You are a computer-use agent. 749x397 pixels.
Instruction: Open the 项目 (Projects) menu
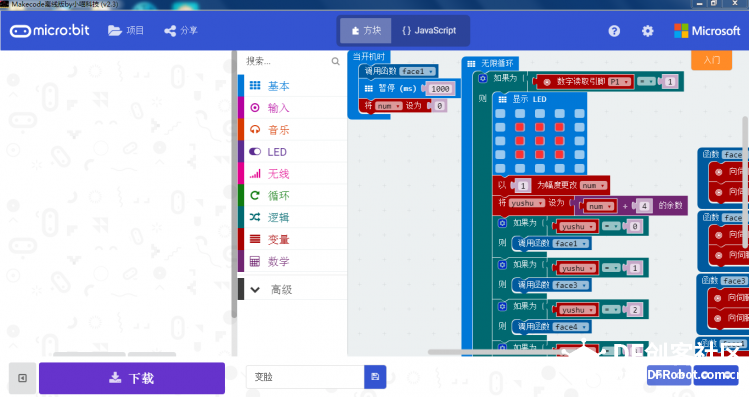[x=126, y=31]
